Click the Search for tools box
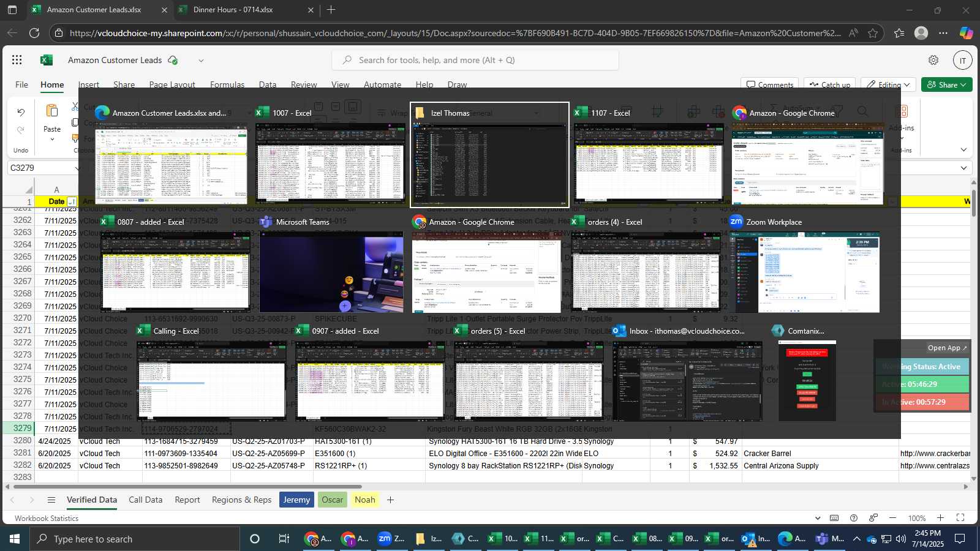Screen dimensions: 980x551 coord(475,60)
